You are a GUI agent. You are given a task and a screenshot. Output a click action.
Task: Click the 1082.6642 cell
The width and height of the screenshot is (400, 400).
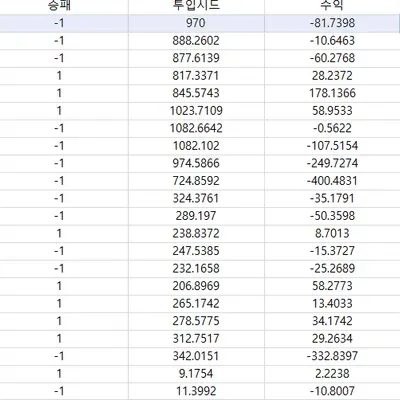coord(196,128)
